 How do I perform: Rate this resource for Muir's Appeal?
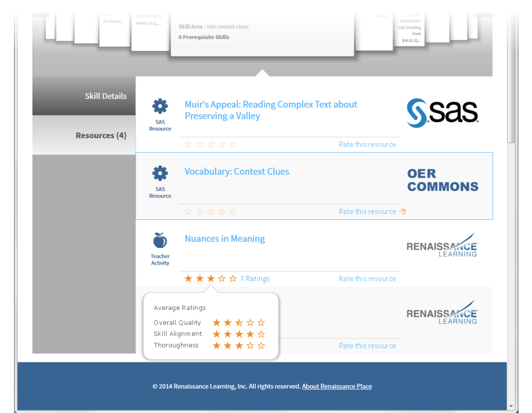coord(367,144)
